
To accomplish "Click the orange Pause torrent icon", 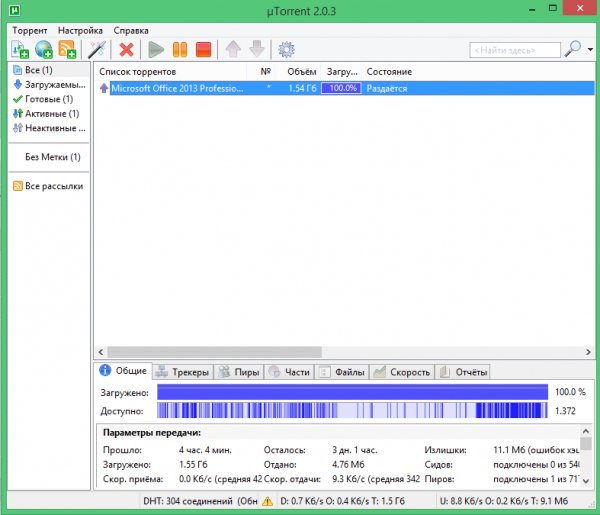I will coord(180,50).
